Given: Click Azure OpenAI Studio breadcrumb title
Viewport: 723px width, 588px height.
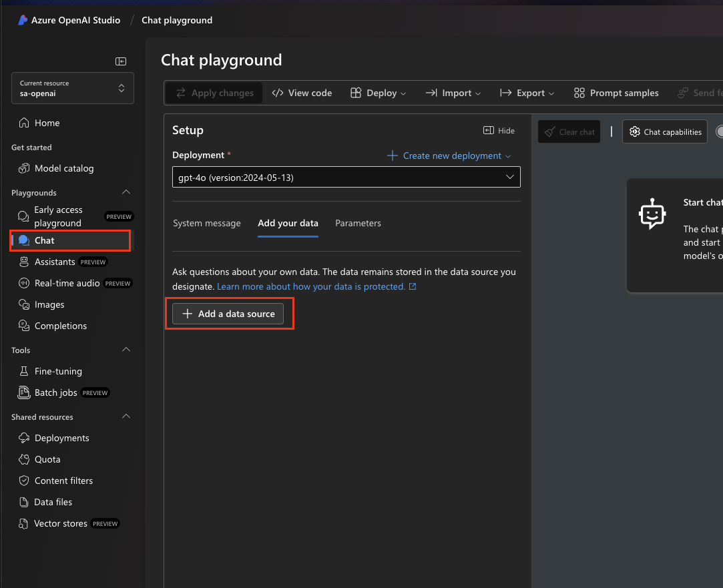Looking at the screenshot, I should (75, 20).
